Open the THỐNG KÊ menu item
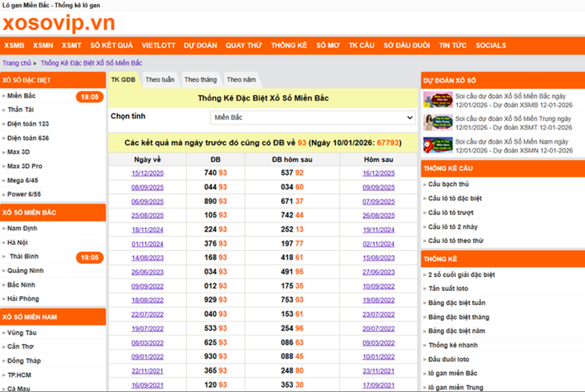 [289, 45]
